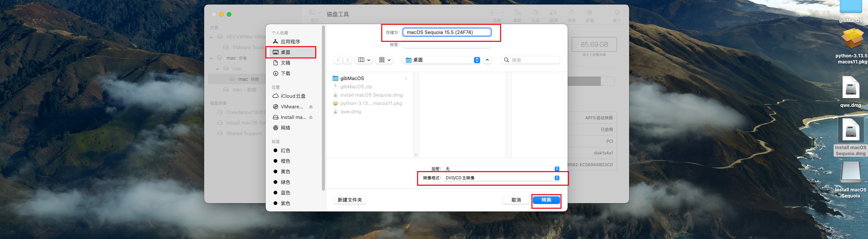The height and width of the screenshot is (239, 868).
Task: Collapse NECVMWar disk in Disk Utility sidebar
Action: pos(212,37)
